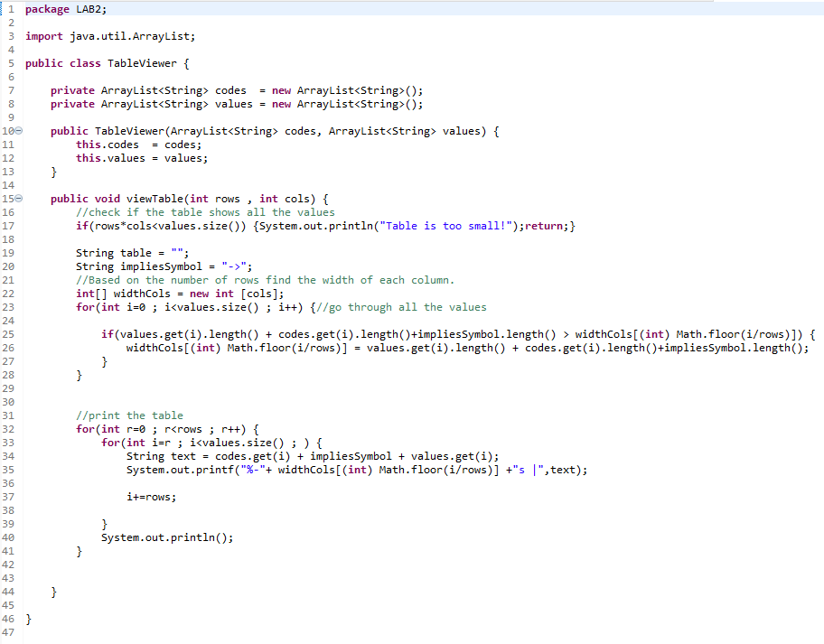Click 'this.codes' on line 11
The height and width of the screenshot is (644, 824).
[x=108, y=145]
